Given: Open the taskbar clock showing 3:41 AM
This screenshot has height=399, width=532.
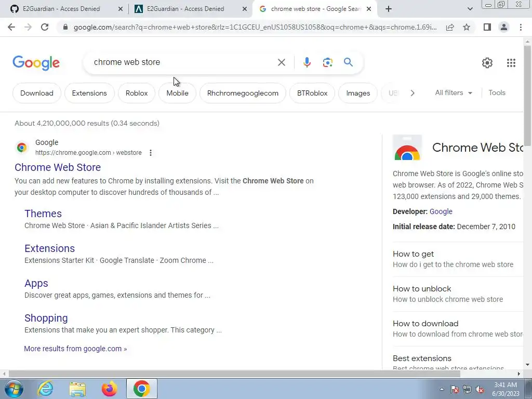Looking at the screenshot, I should [506, 389].
